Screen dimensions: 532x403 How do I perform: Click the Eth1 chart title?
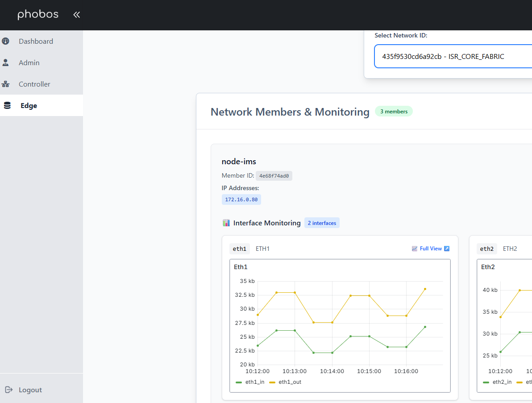241,267
